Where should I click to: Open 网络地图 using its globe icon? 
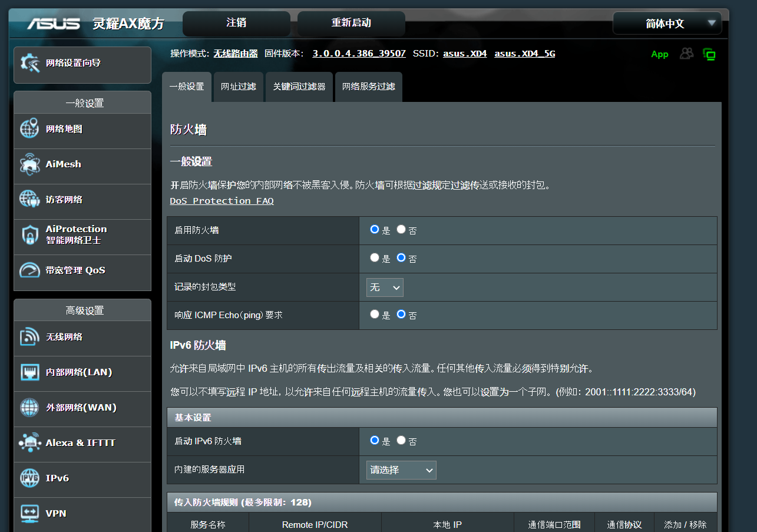29,129
